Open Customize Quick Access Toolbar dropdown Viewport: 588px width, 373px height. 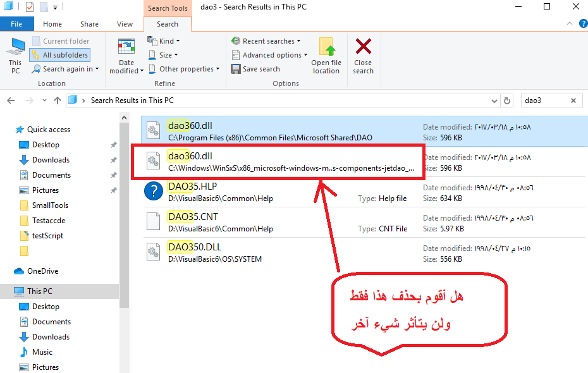click(55, 7)
